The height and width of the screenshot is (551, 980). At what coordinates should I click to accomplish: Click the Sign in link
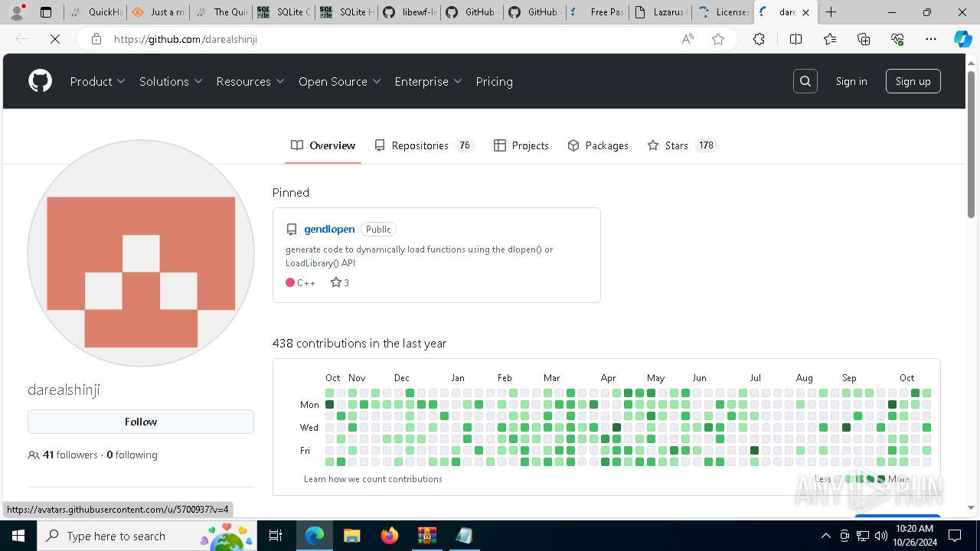[x=851, y=81]
